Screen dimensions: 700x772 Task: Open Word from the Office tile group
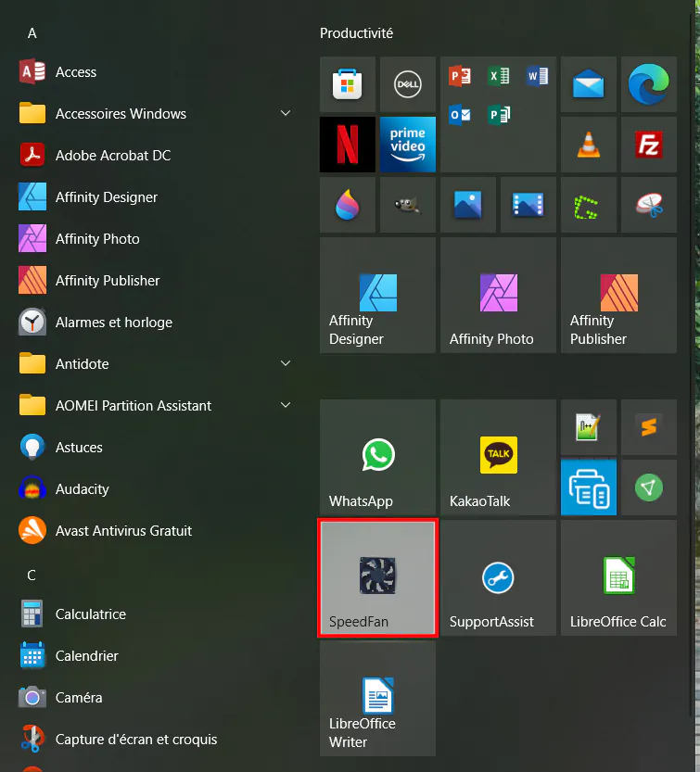(x=537, y=76)
